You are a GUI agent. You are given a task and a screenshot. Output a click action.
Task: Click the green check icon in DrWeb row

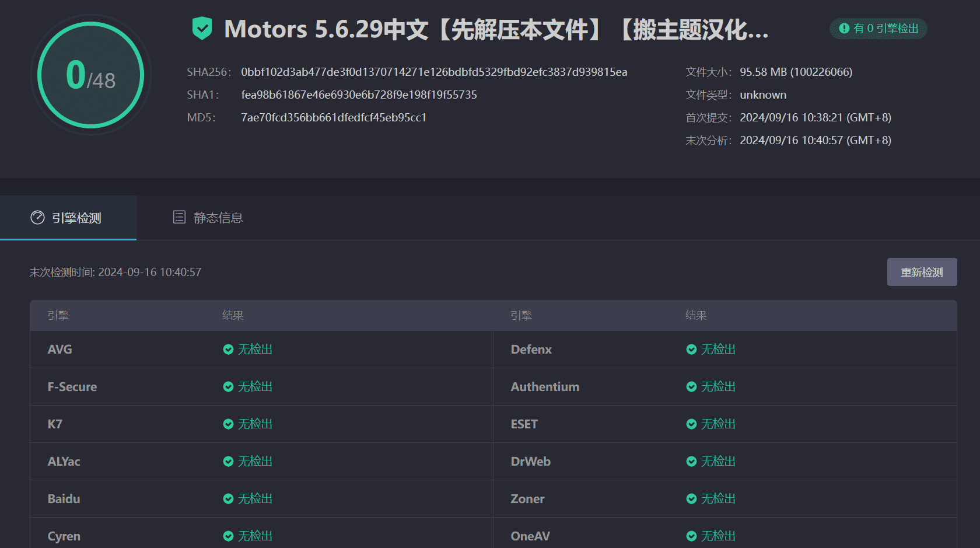click(691, 461)
